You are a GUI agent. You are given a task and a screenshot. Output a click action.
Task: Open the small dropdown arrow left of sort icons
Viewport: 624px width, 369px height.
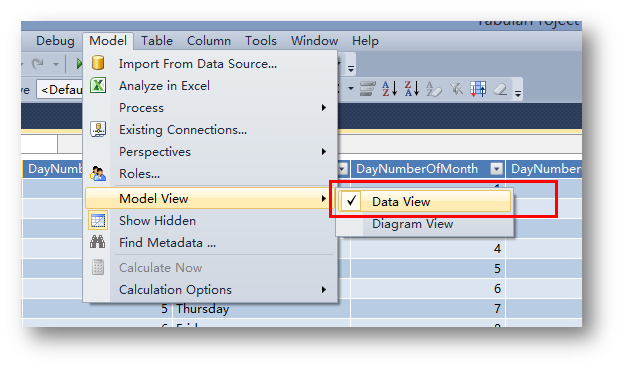point(351,88)
